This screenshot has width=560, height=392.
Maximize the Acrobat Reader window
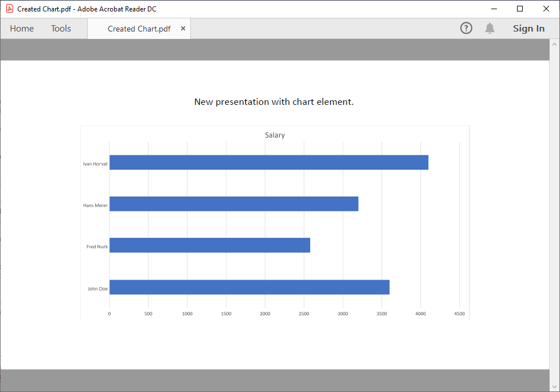[520, 9]
